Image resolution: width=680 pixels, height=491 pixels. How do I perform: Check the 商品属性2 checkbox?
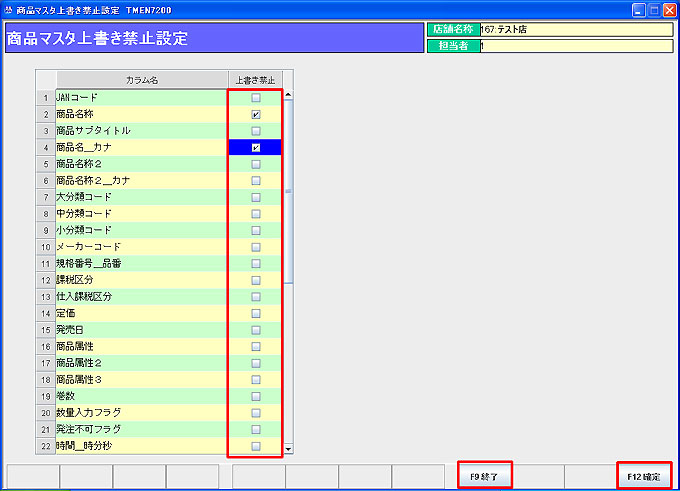(x=256, y=363)
